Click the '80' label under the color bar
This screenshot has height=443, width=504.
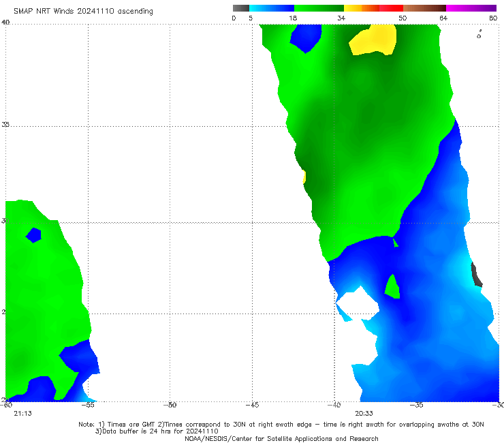click(493, 18)
